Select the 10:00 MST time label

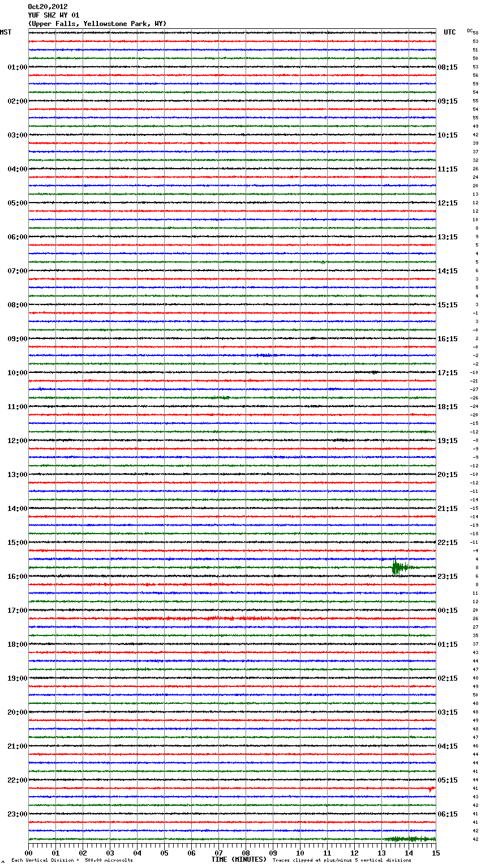17,373
